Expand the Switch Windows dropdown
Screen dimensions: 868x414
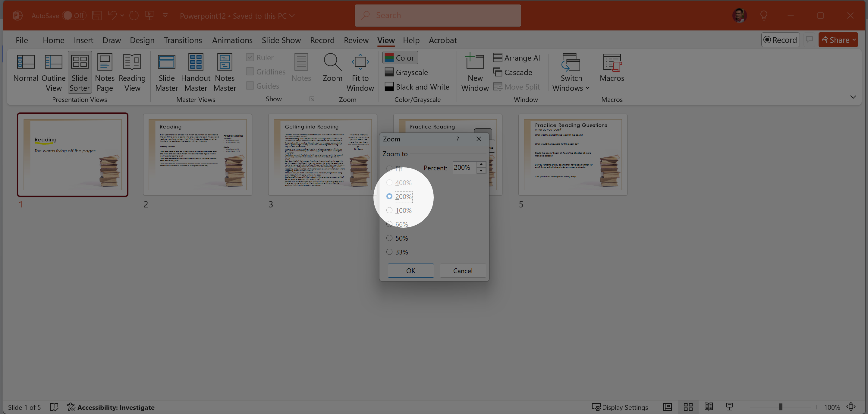(x=571, y=72)
